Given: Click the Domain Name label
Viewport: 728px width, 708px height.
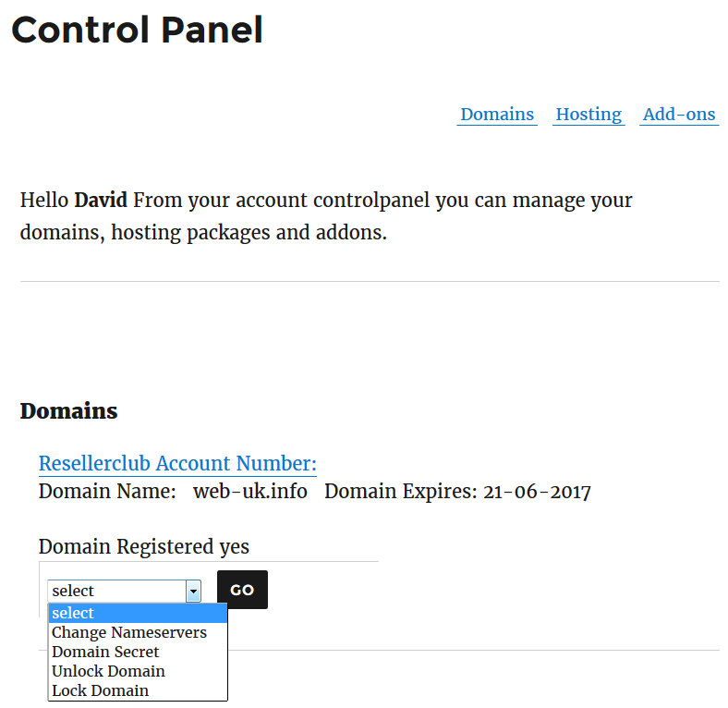Looking at the screenshot, I should click(x=107, y=492).
